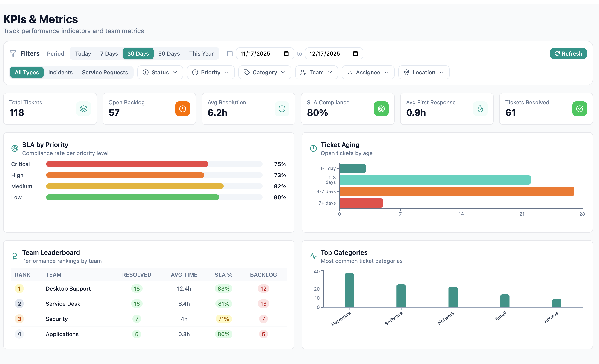
Task: Open the Assignee dropdown filter
Action: [367, 73]
